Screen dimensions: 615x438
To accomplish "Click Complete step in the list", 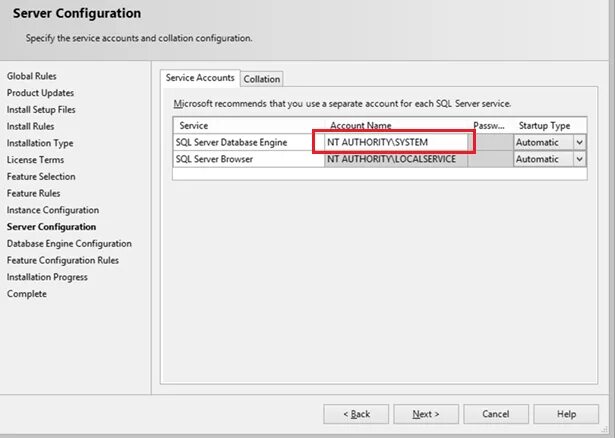I will pyautogui.click(x=27, y=294).
